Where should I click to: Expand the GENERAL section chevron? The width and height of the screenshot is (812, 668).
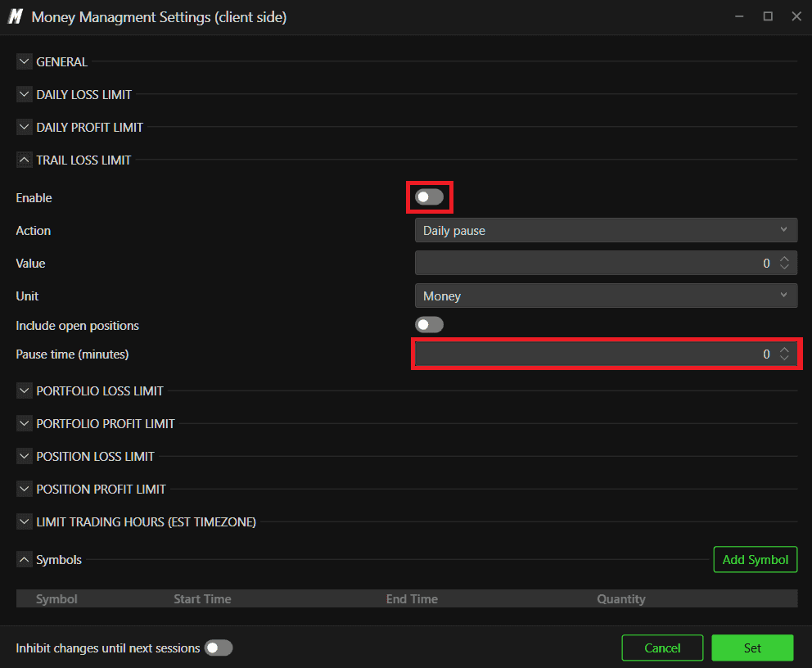coord(24,61)
